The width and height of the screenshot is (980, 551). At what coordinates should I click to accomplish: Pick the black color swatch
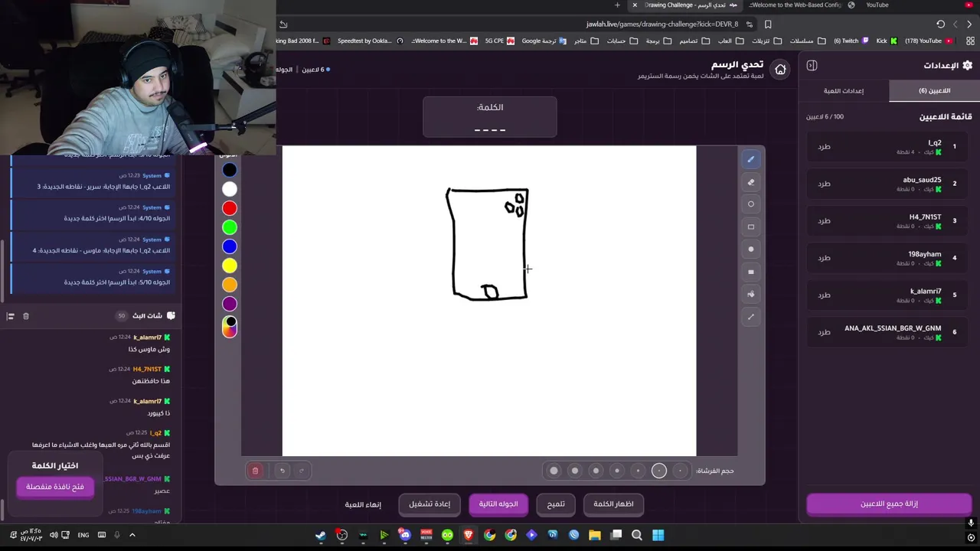coord(230,170)
